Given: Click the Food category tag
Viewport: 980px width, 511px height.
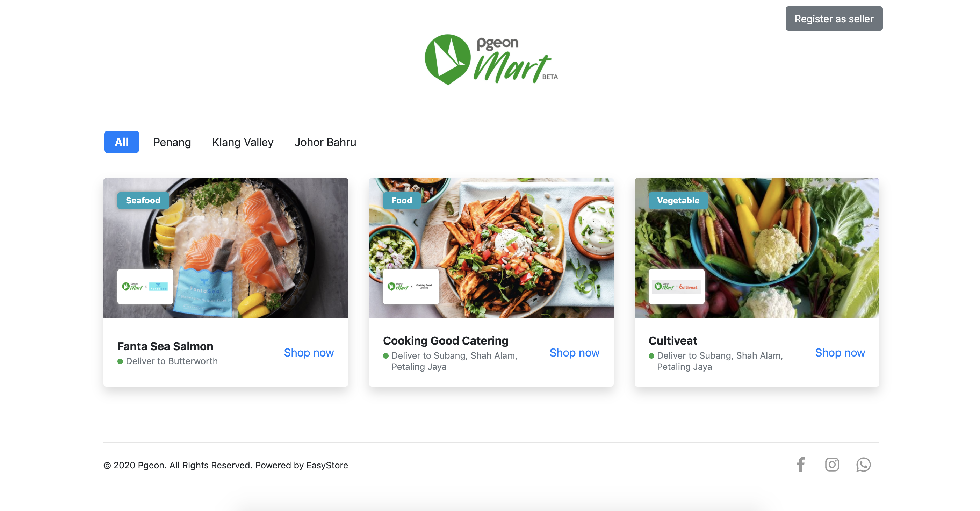Looking at the screenshot, I should point(402,201).
